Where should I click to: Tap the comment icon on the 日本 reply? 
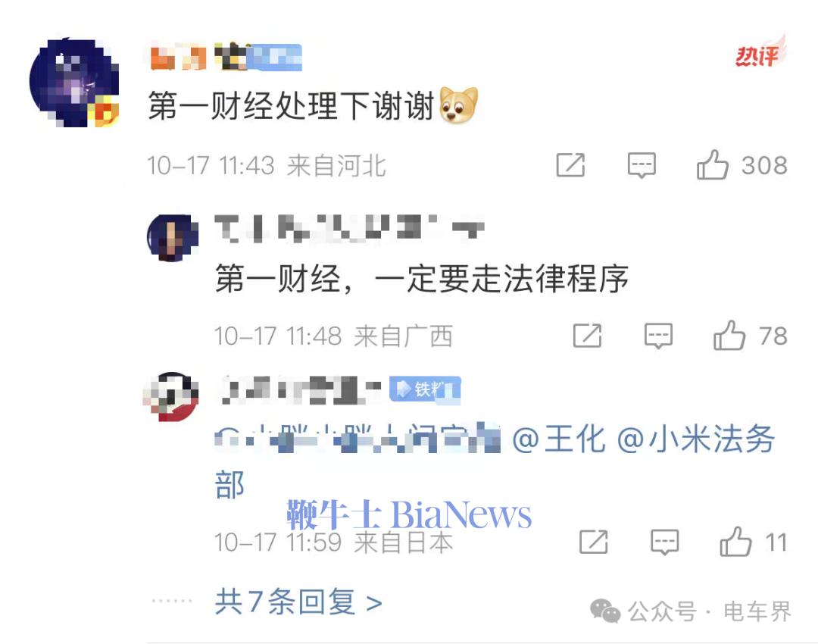click(665, 542)
